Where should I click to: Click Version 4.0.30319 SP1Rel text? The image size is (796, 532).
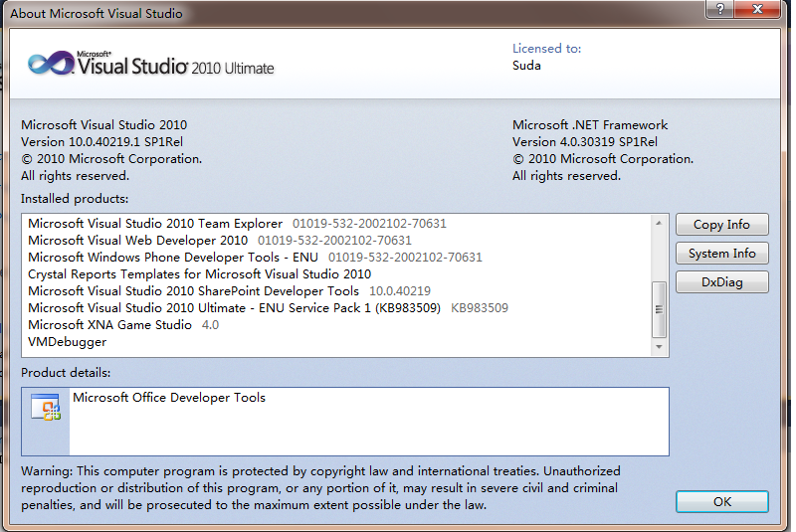click(585, 142)
